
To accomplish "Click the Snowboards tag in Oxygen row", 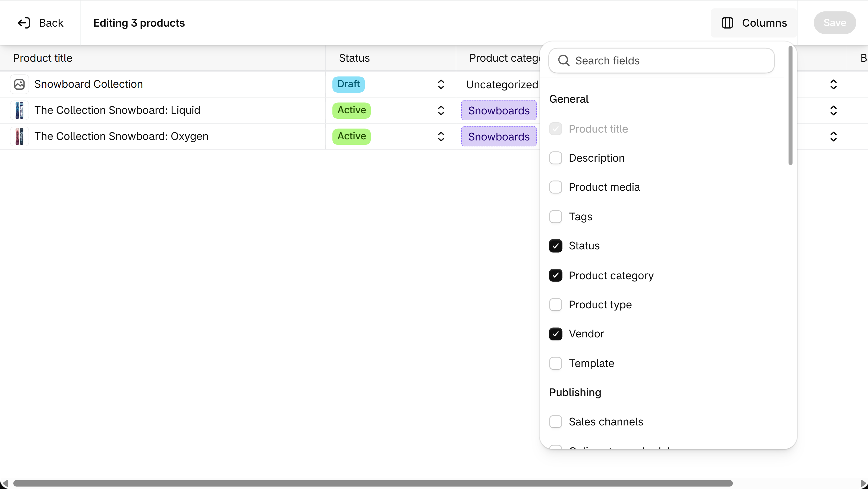I will pos(499,136).
